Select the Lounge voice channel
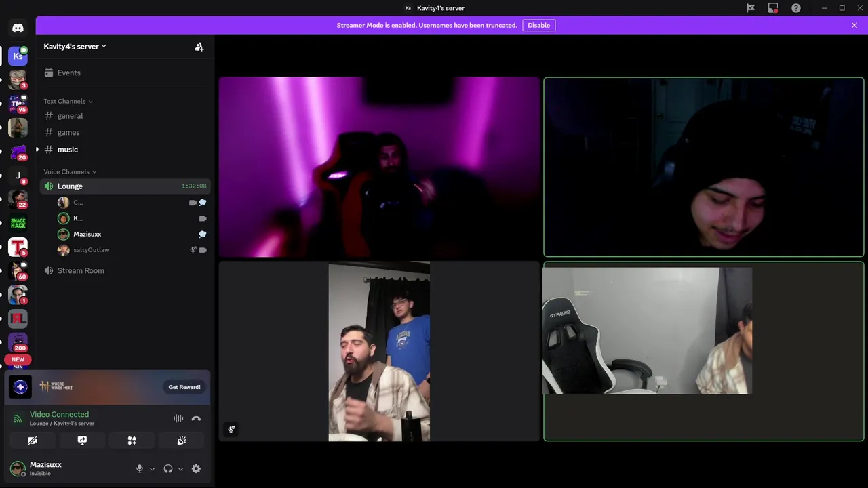The image size is (868, 488). click(x=125, y=186)
